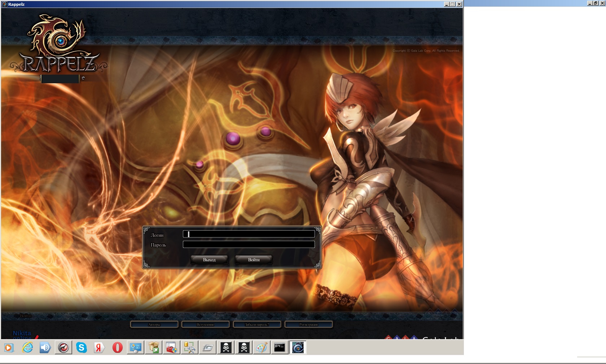Open the selection tools taskbar icon
Image resolution: width=606 pixels, height=364 pixels.
tap(190, 348)
